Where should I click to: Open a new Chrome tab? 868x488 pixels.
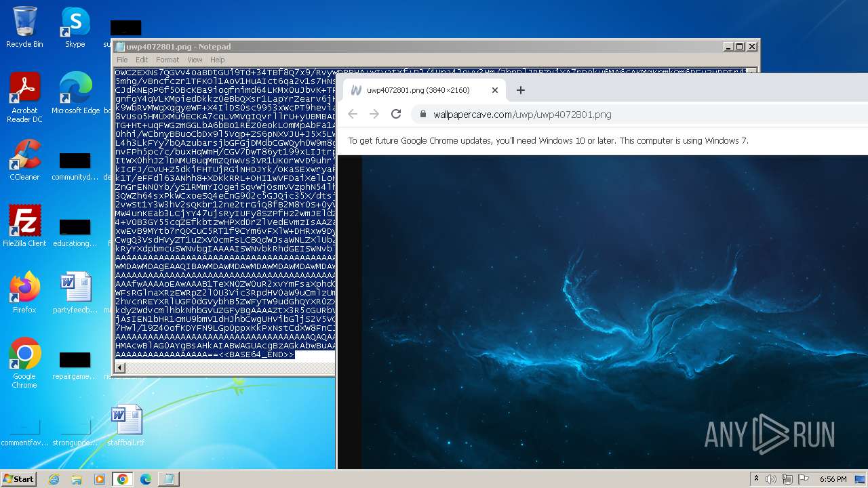(x=521, y=90)
